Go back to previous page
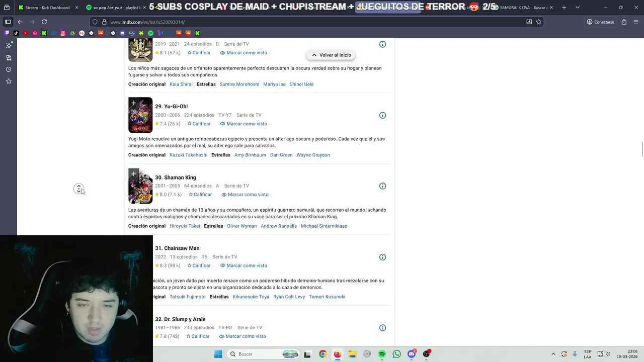This screenshot has width=644, height=362. tap(20, 22)
